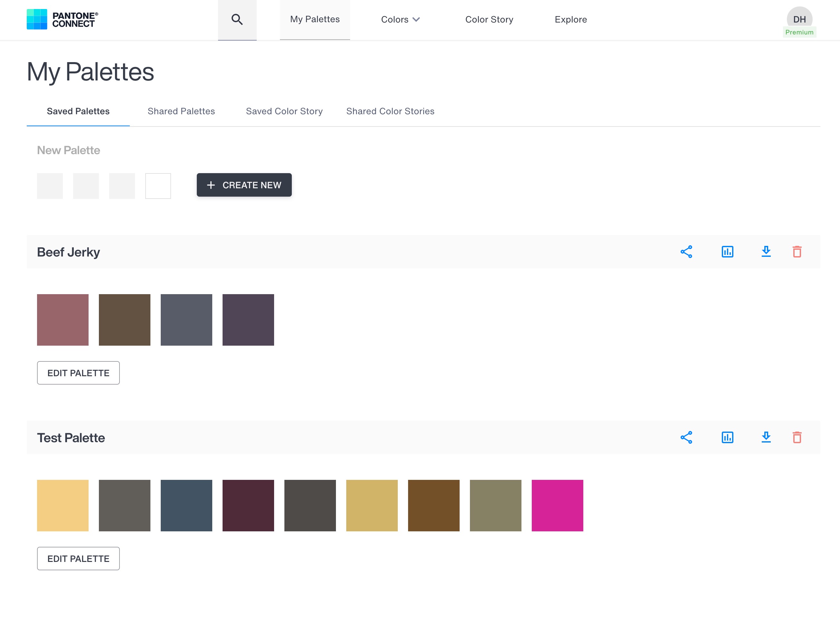Open Color Story navigation item
Viewport: 840px width, 625px height.
tap(489, 20)
